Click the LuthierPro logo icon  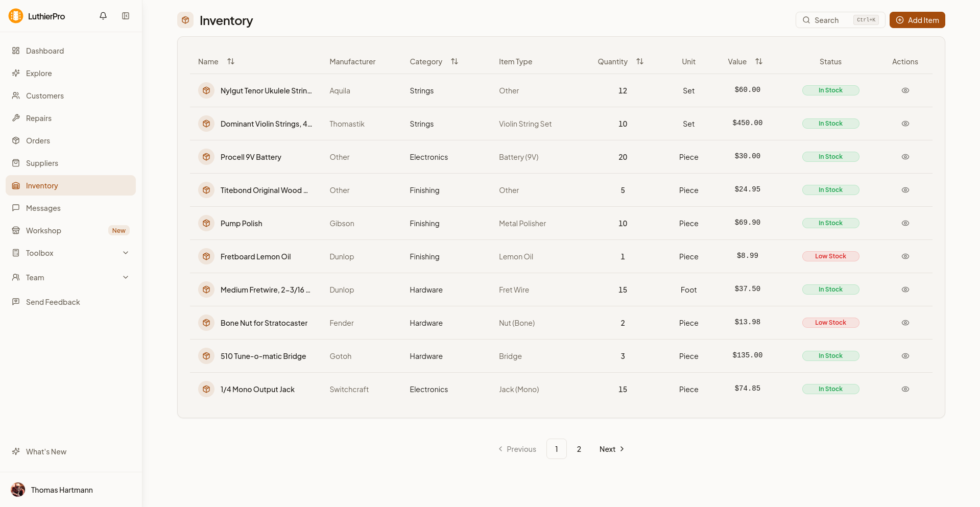coord(16,16)
